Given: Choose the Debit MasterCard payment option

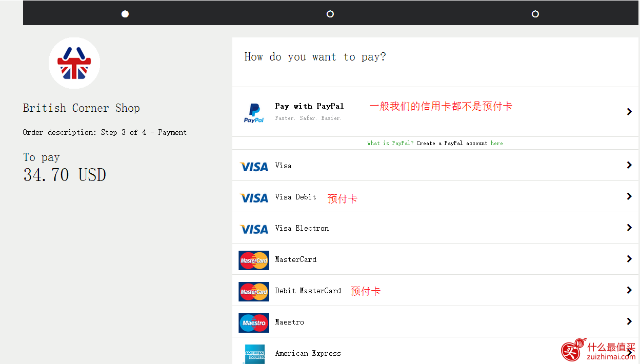Looking at the screenshot, I should pos(435,290).
